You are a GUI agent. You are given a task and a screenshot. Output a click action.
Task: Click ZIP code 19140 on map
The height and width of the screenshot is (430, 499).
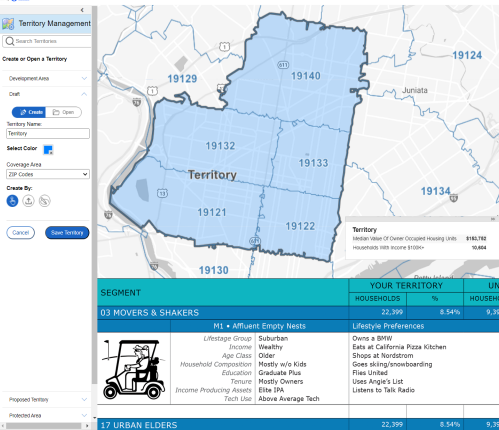coord(306,76)
